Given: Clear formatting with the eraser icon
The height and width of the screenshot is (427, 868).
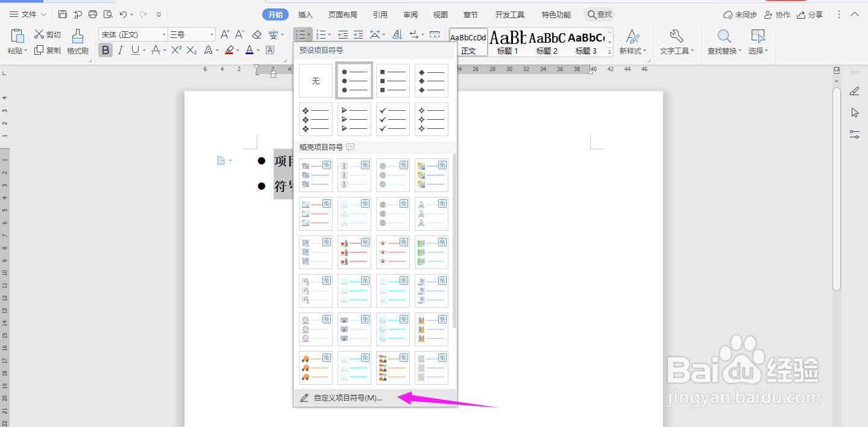Looking at the screenshot, I should [257, 34].
